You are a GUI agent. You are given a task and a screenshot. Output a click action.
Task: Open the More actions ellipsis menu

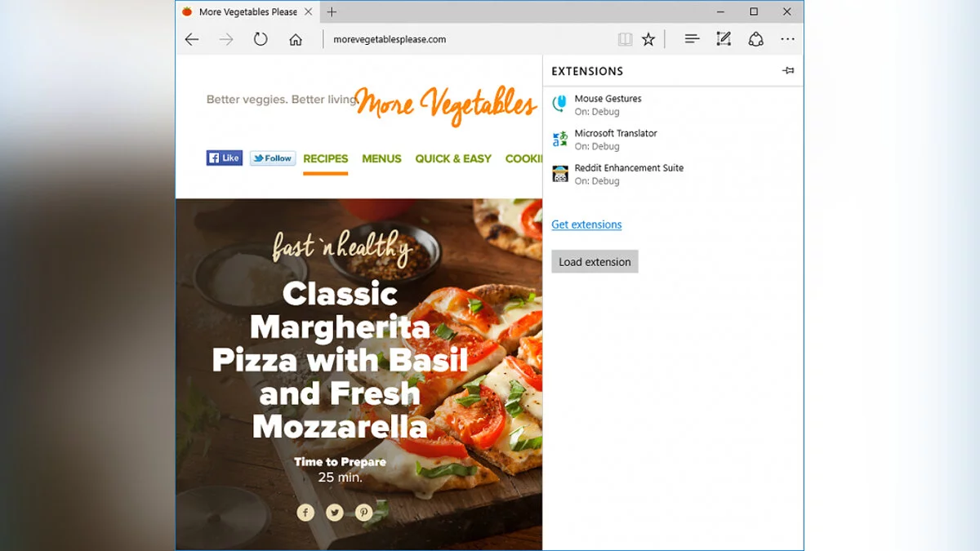click(787, 39)
